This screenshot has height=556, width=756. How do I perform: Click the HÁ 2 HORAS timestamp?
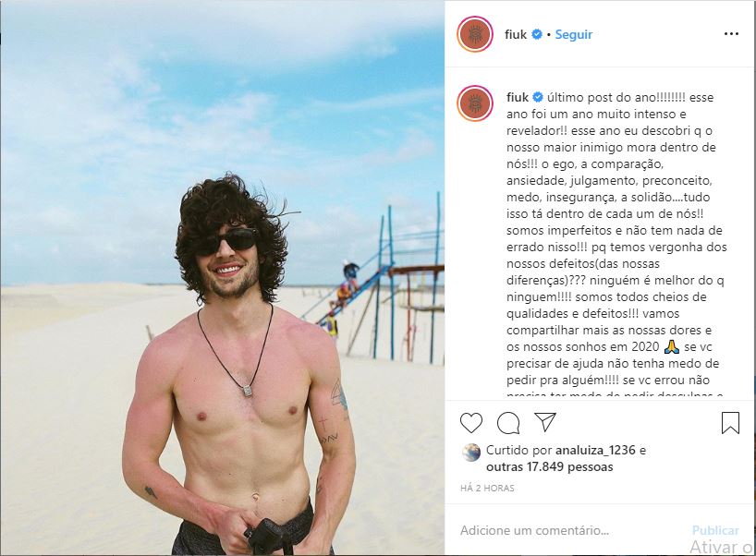(487, 488)
